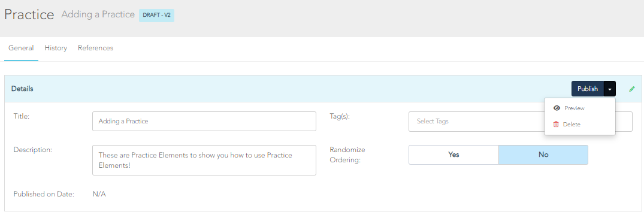This screenshot has width=644, height=218.
Task: Select Yes for Randomize Ordering
Action: [453, 155]
